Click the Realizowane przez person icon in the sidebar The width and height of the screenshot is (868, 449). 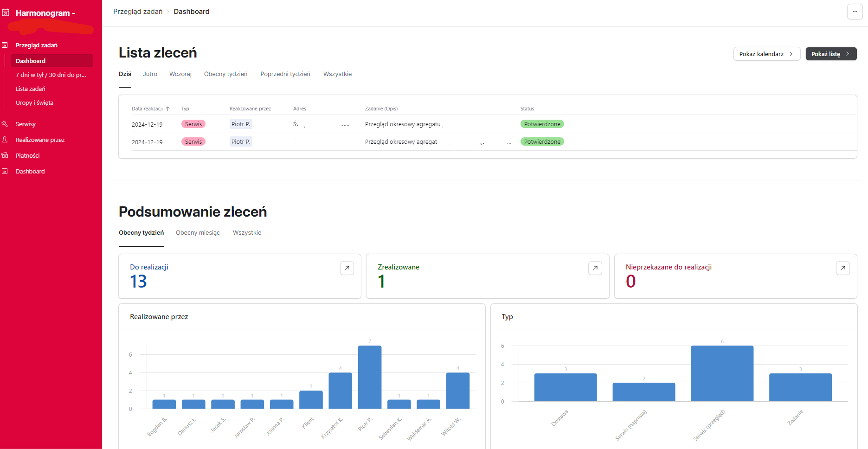[5, 140]
